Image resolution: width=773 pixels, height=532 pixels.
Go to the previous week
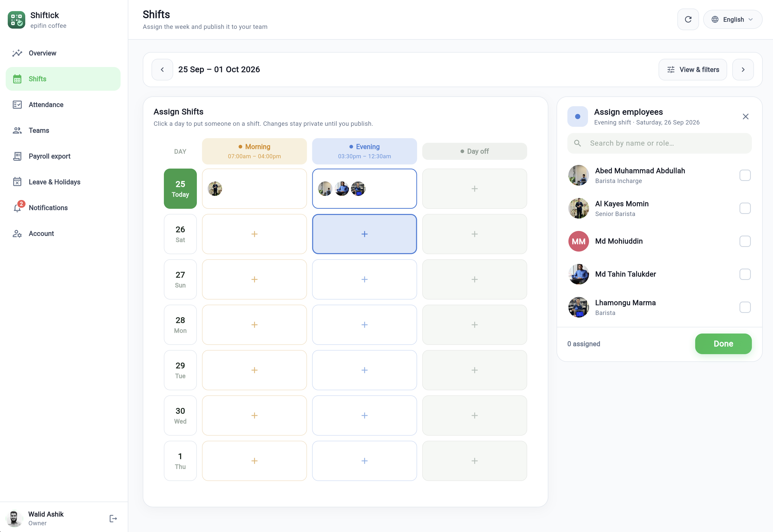pyautogui.click(x=162, y=70)
